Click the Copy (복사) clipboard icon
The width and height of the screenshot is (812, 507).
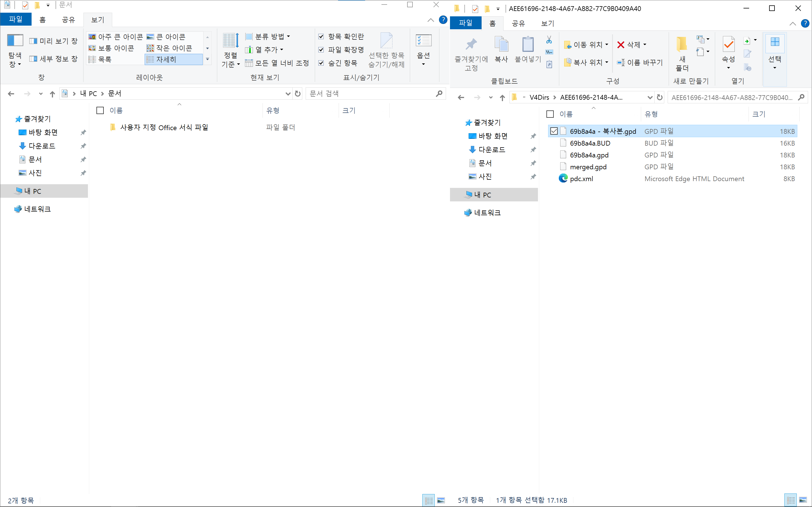(x=501, y=45)
